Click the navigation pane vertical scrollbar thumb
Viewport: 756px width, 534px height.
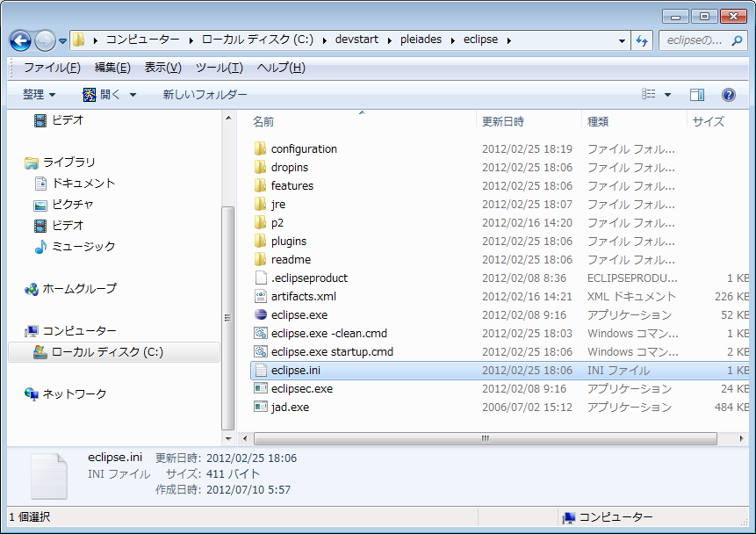click(228, 318)
